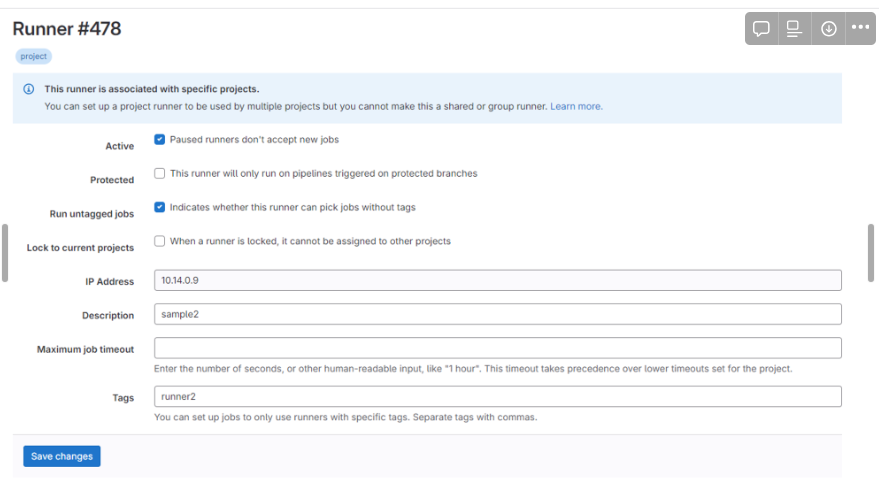Check the Lock to current projects checkbox
879x483 pixels.
160,241
